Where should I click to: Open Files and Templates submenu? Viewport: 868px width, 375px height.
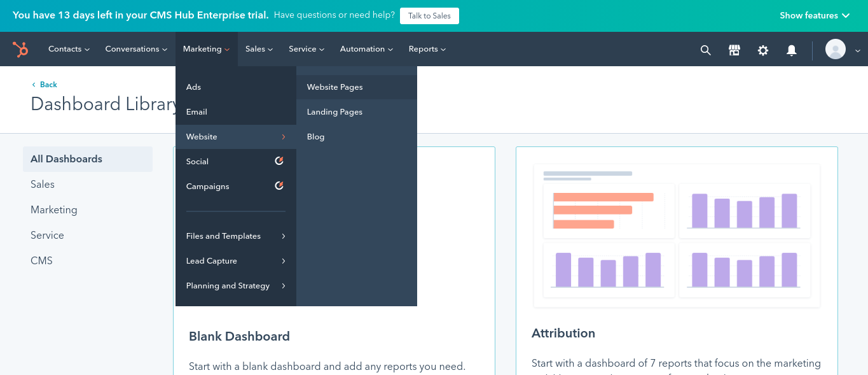[236, 236]
